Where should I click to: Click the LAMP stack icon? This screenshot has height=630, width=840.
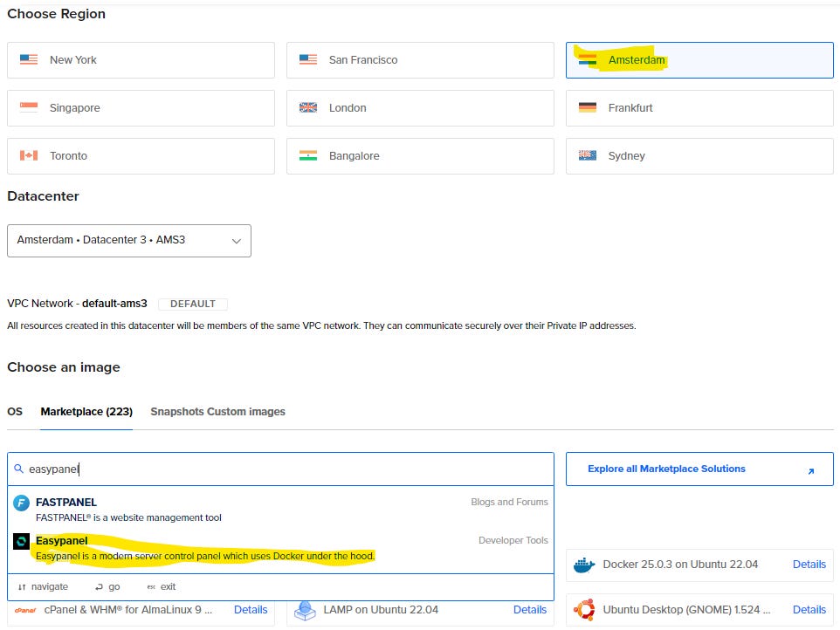click(305, 611)
